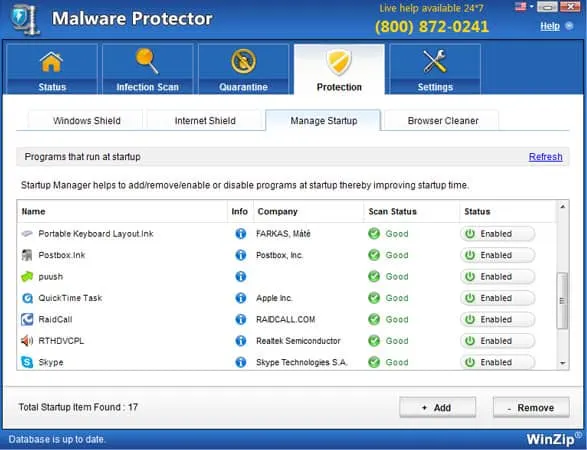
Task: Click 'Database is up to date.' status
Action: pyautogui.click(x=57, y=439)
